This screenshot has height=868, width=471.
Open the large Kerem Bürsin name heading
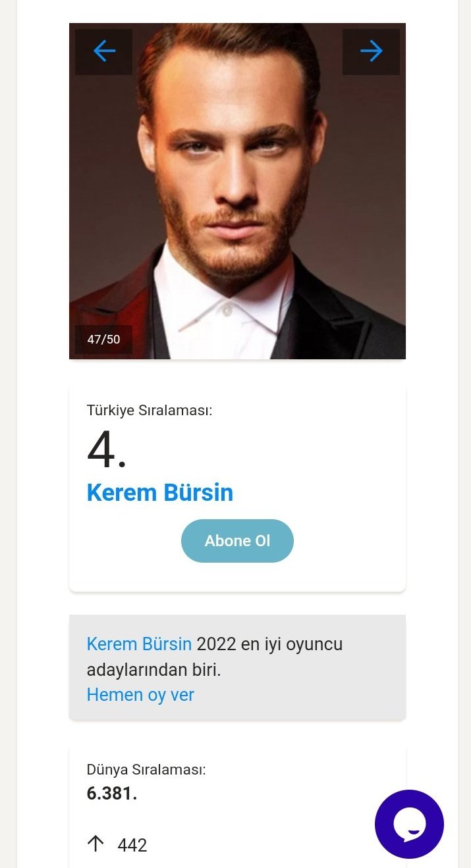(160, 493)
